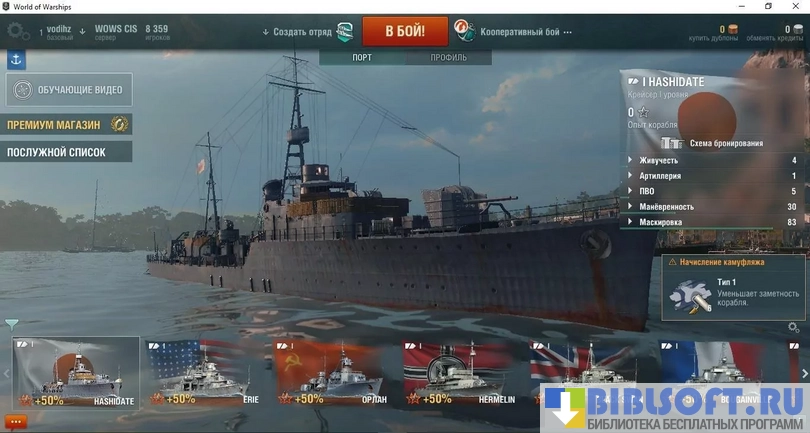This screenshot has height=433, width=810.
Task: Click the anchor port icon
Action: click(x=16, y=60)
